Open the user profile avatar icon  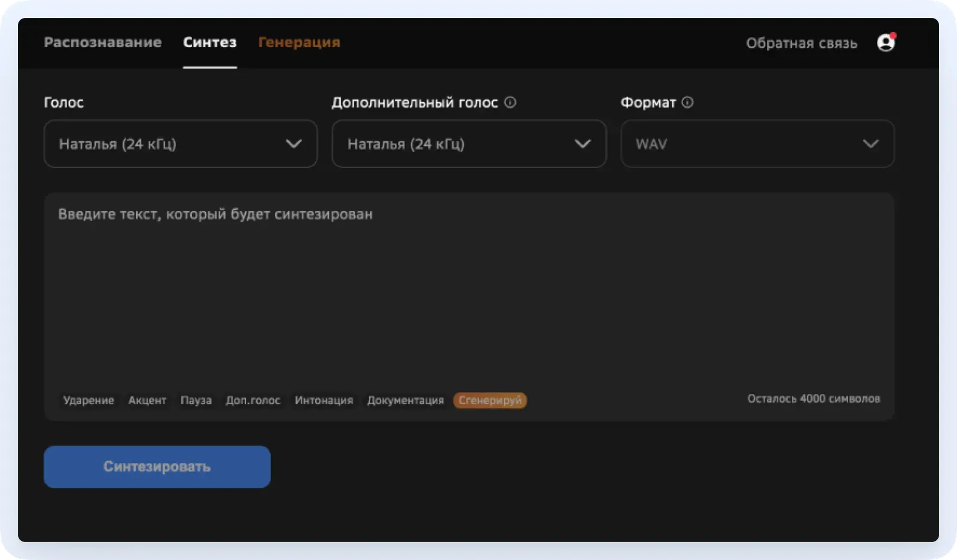click(886, 42)
